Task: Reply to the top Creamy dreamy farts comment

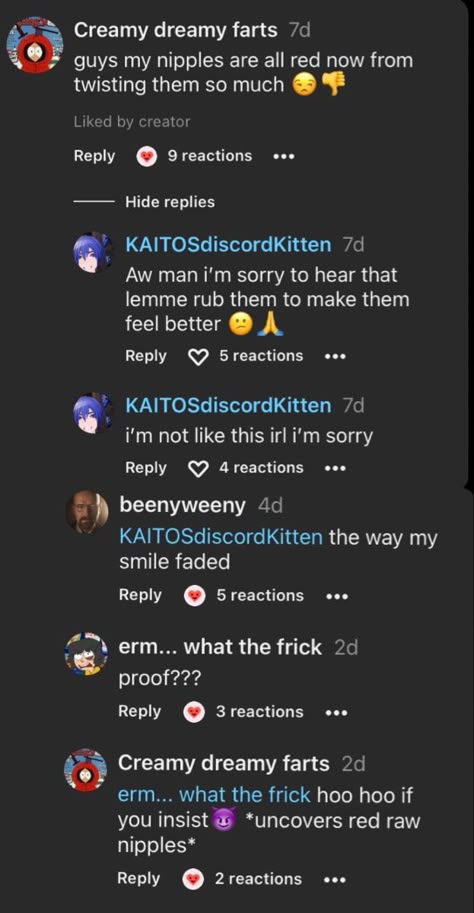Action: (94, 156)
